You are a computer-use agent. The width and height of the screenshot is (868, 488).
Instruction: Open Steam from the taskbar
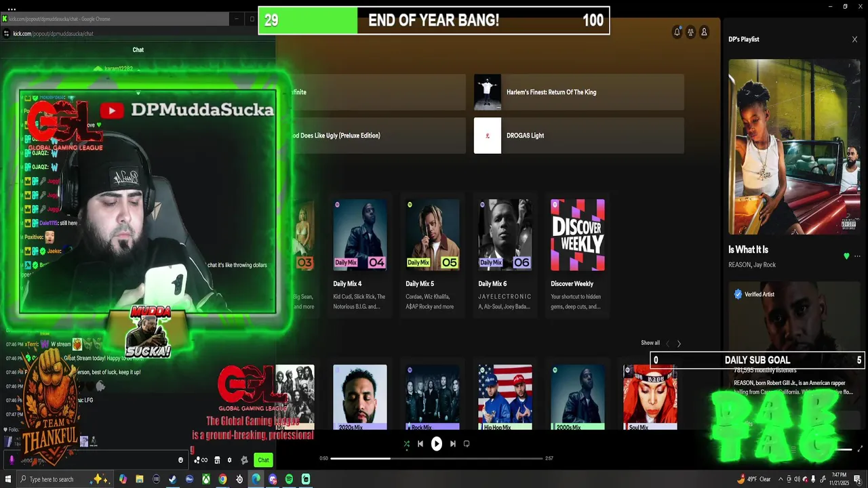(172, 479)
